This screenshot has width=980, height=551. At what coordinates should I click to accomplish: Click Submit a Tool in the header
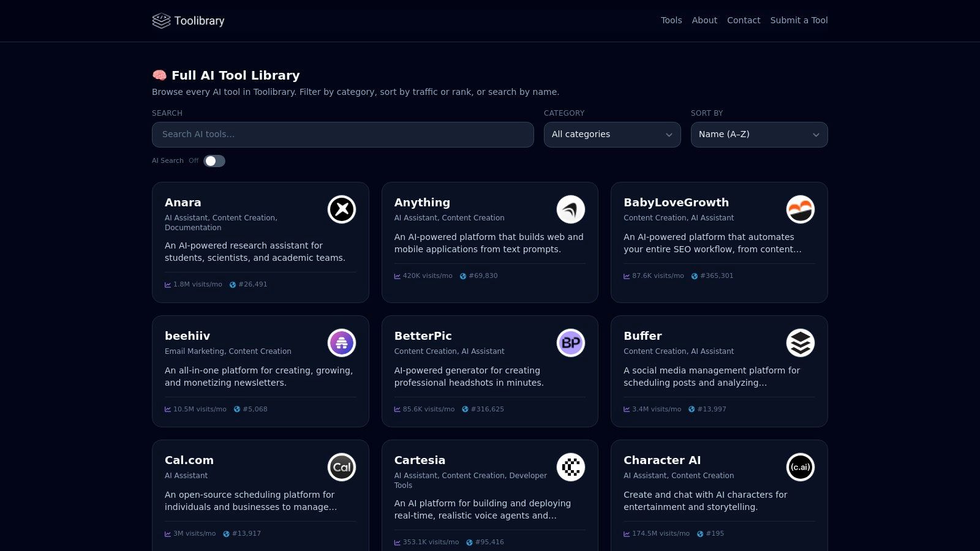tap(799, 20)
